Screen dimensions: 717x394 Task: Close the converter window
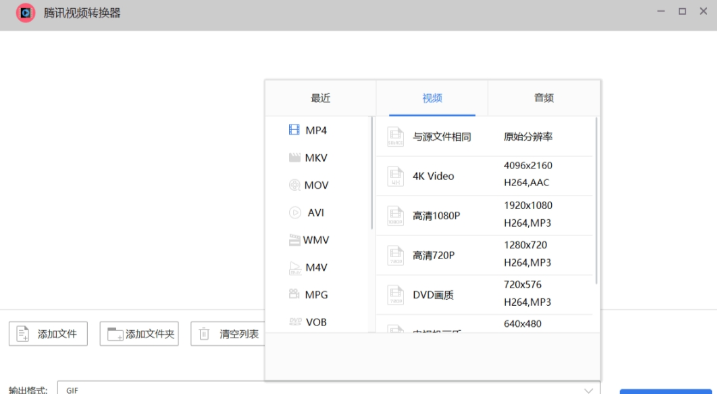pos(703,11)
